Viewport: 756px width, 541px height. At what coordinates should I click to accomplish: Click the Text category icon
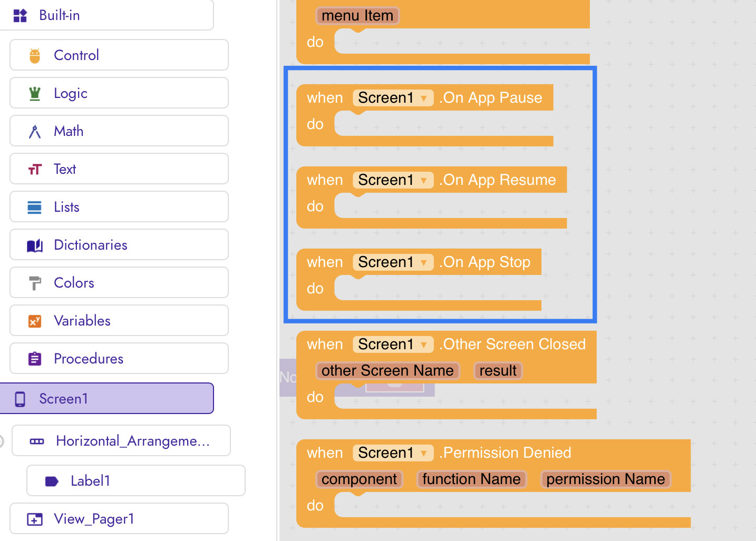pos(35,169)
